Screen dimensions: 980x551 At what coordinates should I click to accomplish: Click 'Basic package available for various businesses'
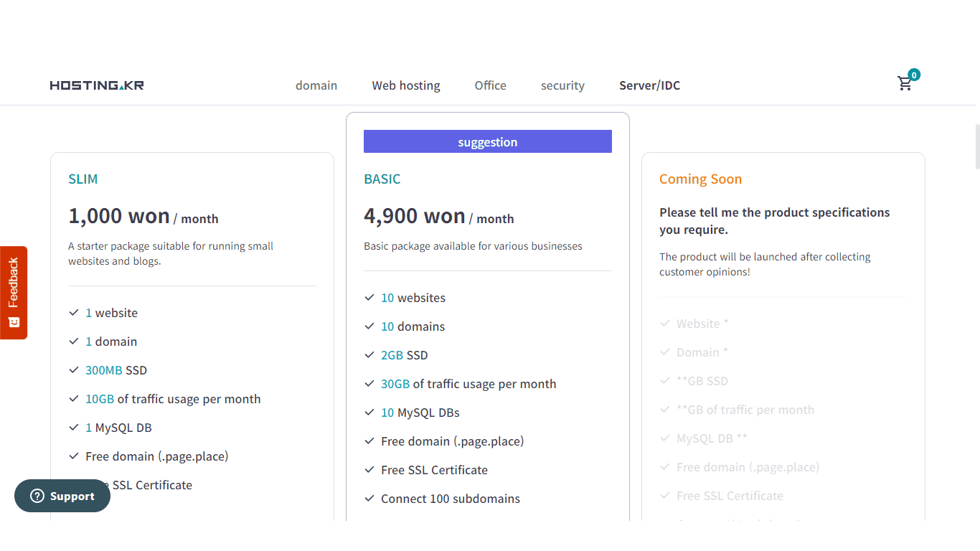point(473,246)
